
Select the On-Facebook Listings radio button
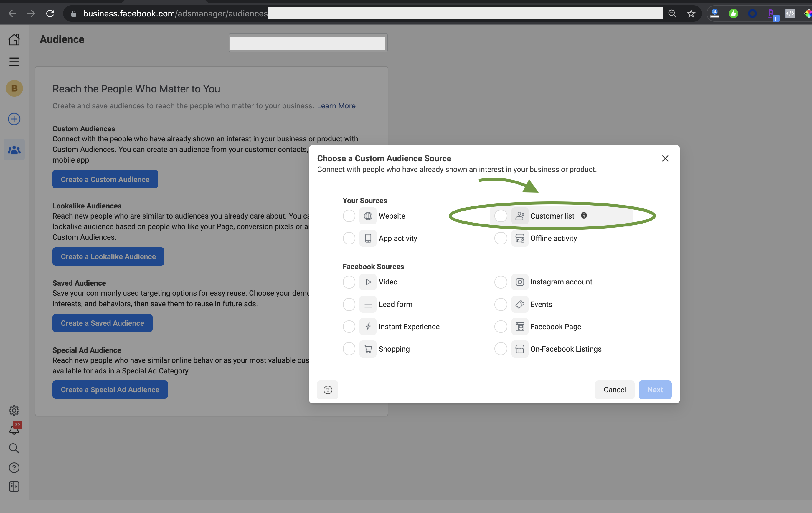(501, 349)
